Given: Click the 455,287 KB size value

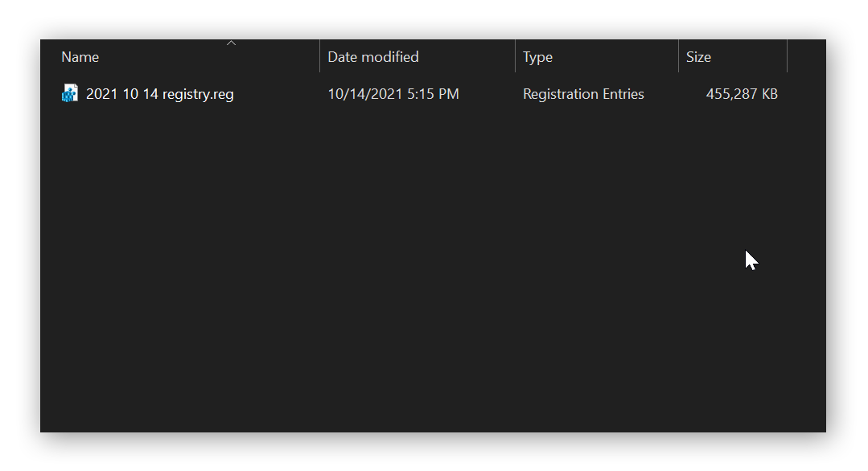Looking at the screenshot, I should click(x=741, y=93).
